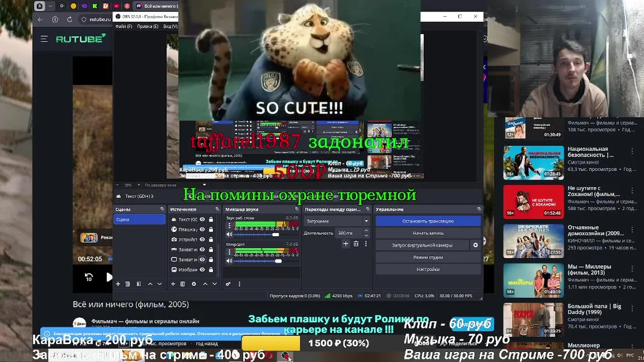This screenshot has width=644, height=362.
Task: Add a new source with plus icon
Action: click(173, 284)
